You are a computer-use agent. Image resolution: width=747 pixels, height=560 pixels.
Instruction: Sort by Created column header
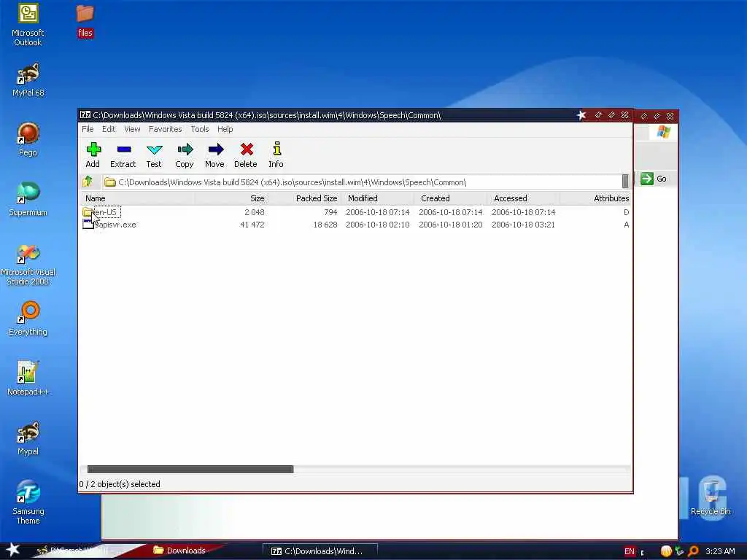click(x=450, y=198)
